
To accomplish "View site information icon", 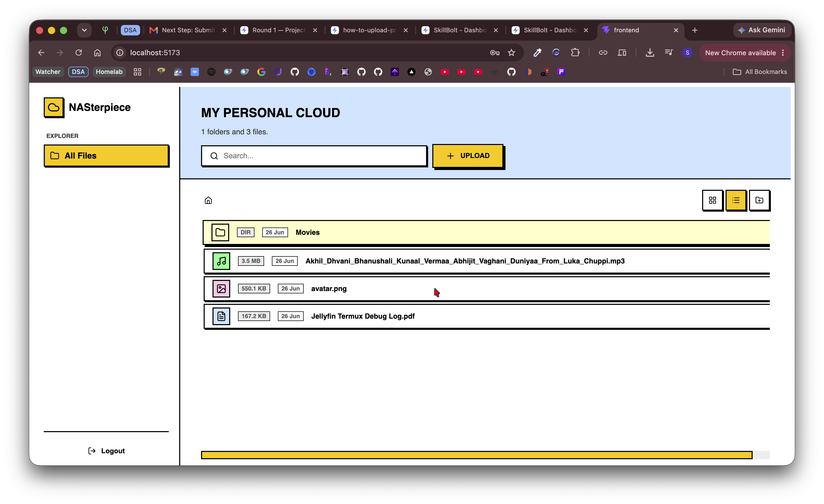I will [x=120, y=53].
